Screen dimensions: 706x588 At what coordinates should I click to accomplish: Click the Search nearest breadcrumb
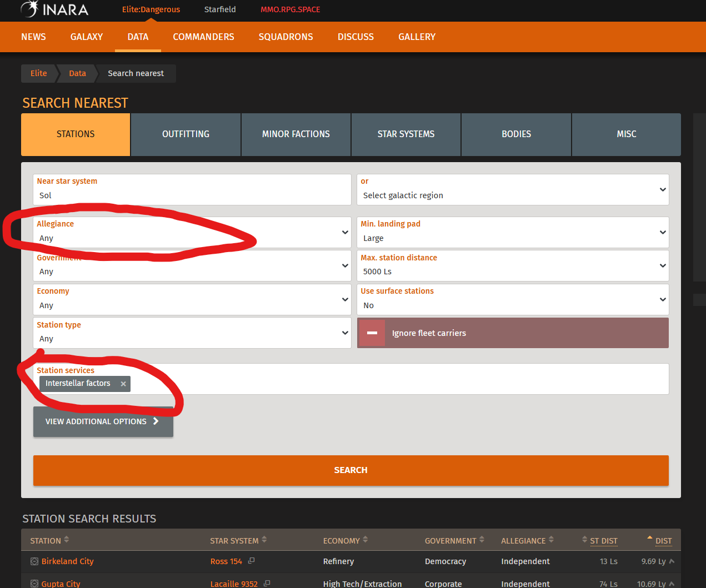[x=136, y=73]
